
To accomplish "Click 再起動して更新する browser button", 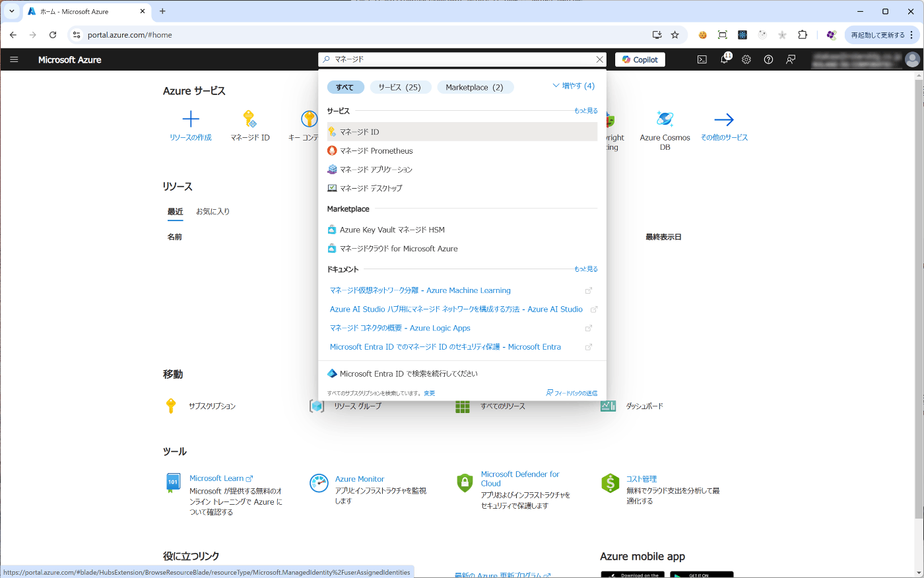I will [x=882, y=35].
